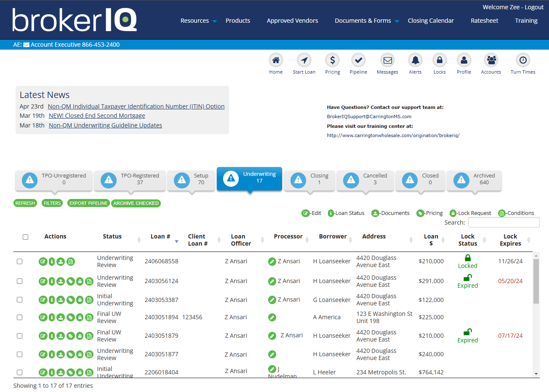Switch to the TPO-Registered pipeline tab
Viewport: 549px width, 392px height.
(x=130, y=180)
